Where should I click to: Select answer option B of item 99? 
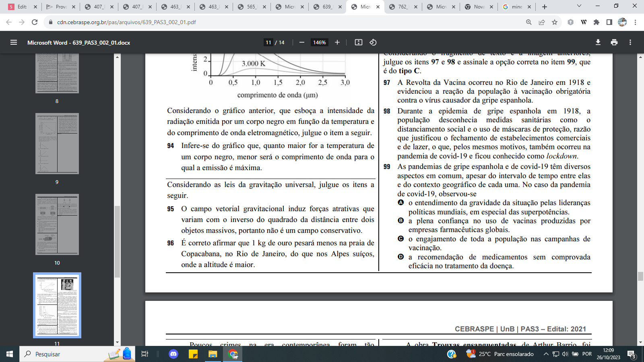click(x=401, y=221)
